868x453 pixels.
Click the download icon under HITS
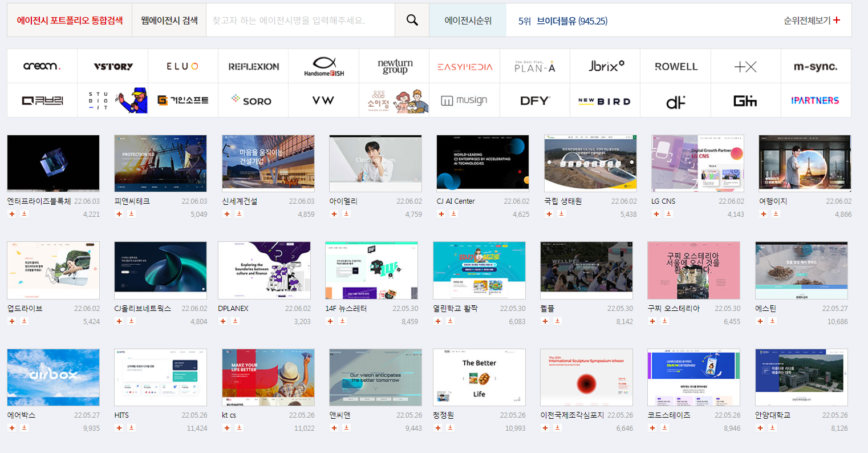pyautogui.click(x=131, y=428)
